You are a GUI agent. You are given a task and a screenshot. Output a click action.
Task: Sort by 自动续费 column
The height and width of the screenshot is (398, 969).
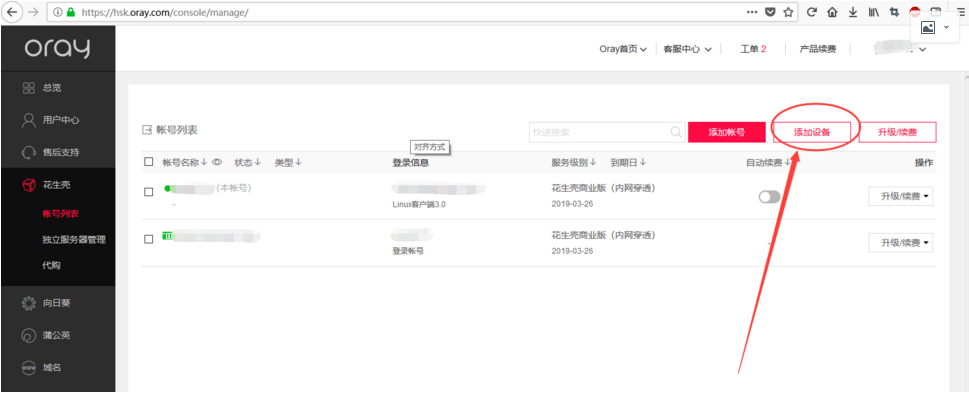point(769,163)
